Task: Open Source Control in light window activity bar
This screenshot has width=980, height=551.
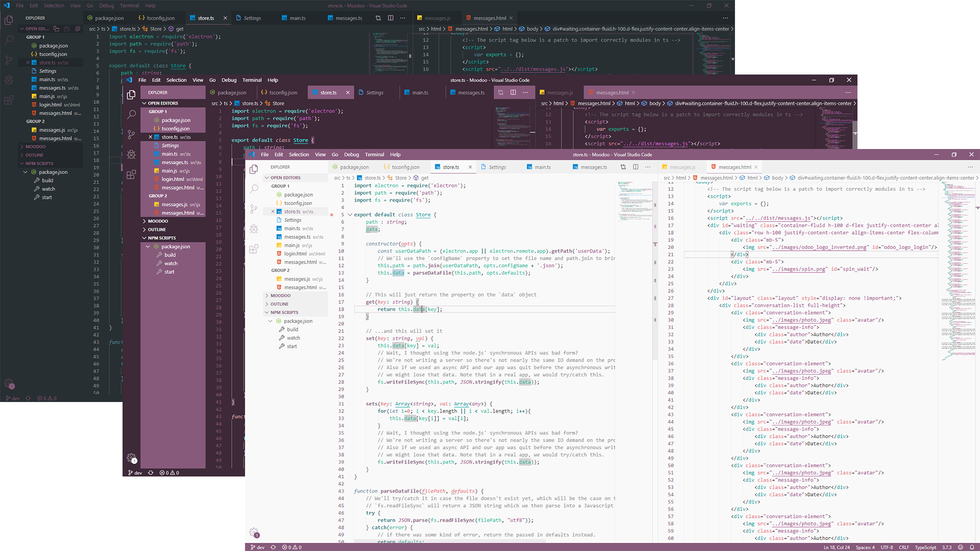Action: point(254,209)
